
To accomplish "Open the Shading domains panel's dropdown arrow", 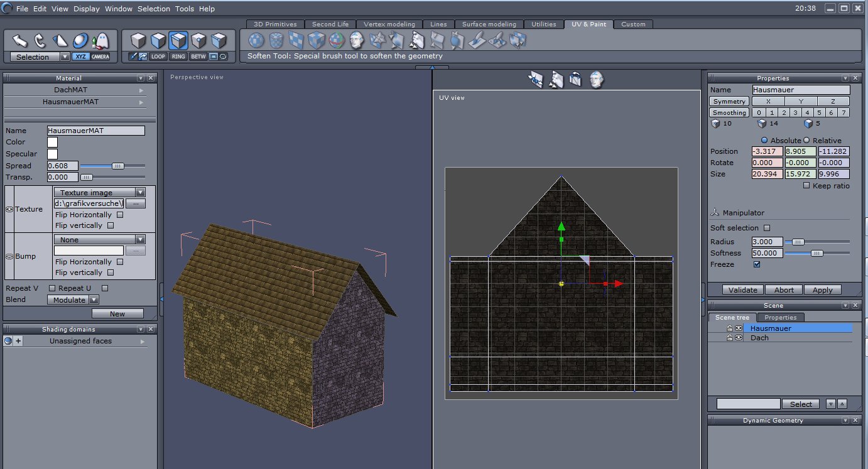I will [141, 330].
